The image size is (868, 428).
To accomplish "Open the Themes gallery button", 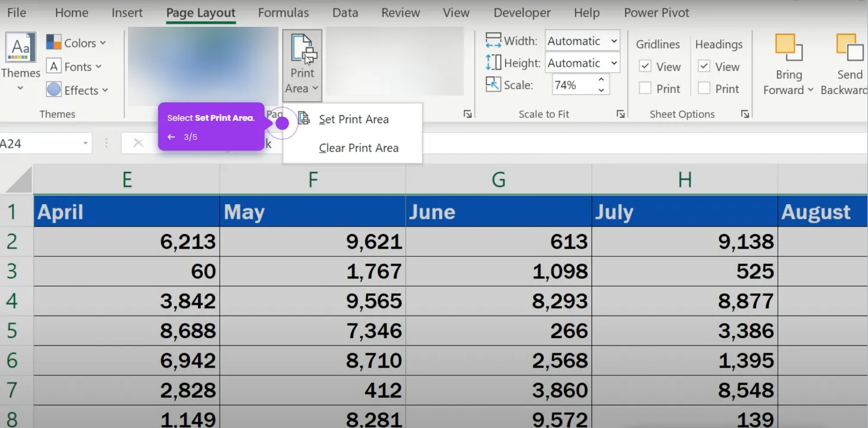I will pos(21,63).
